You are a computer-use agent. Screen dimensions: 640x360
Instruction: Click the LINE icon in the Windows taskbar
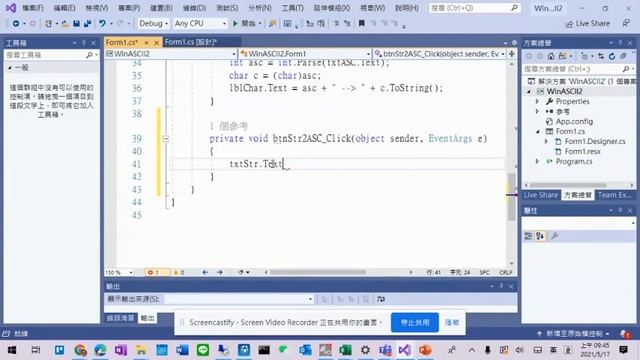(x=203, y=350)
